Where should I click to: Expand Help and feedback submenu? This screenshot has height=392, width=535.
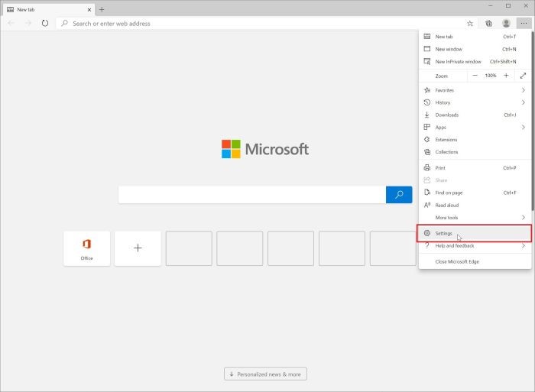(475, 245)
